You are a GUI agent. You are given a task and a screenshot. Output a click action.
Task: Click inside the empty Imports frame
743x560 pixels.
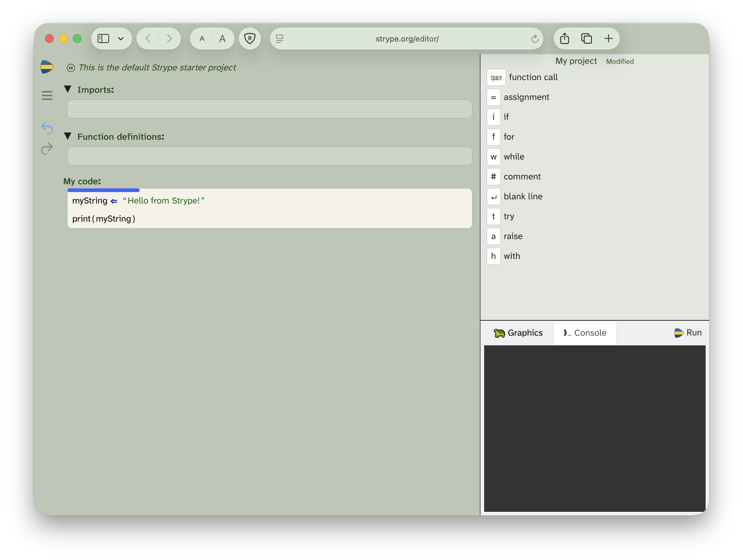269,109
